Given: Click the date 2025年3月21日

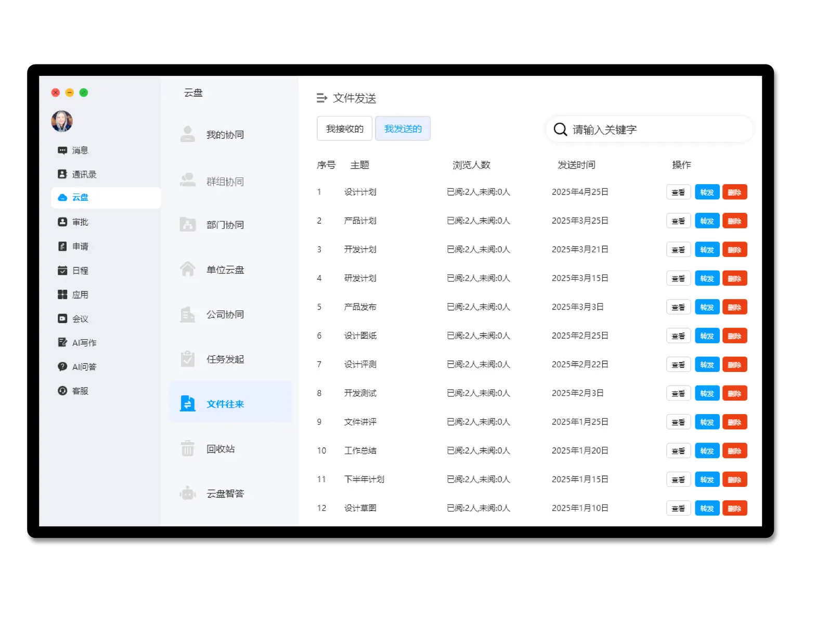Looking at the screenshot, I should coord(580,250).
